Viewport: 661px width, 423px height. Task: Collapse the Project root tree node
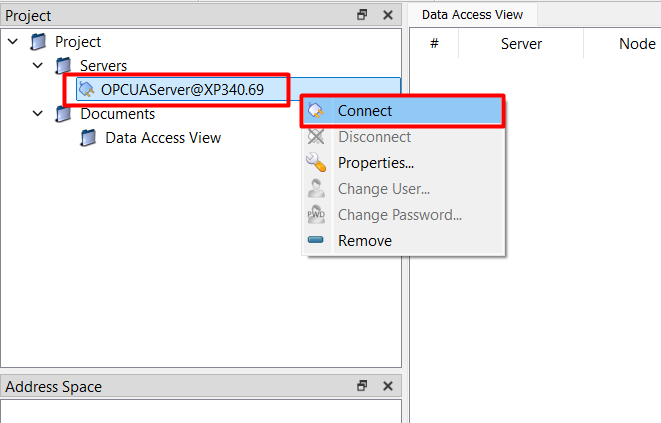[12, 42]
